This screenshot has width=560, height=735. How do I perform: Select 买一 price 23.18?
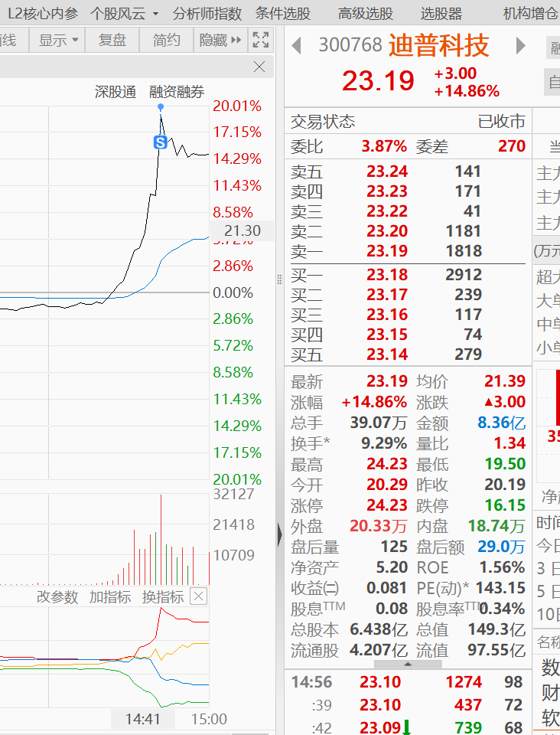pyautogui.click(x=387, y=274)
